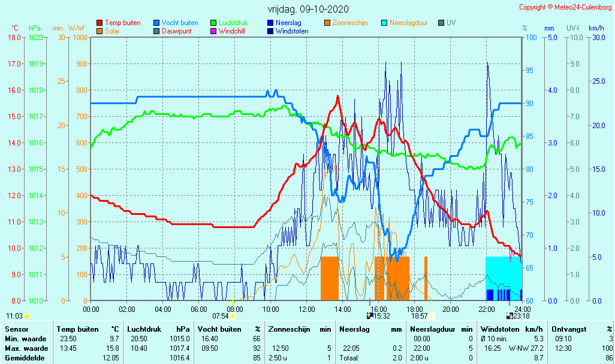Click the red Temp buiten legend square
The width and height of the screenshot is (615, 364).
click(100, 23)
